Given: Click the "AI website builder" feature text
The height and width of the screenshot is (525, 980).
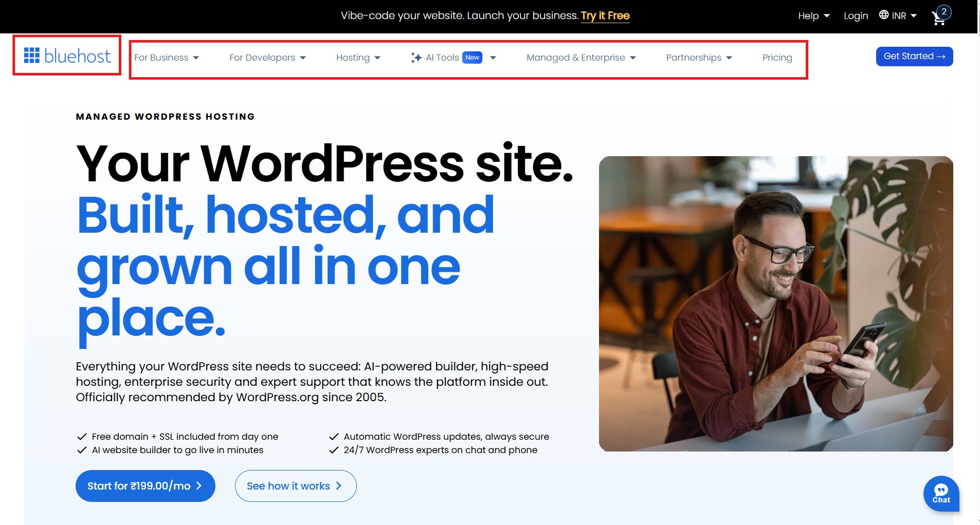Looking at the screenshot, I should click(177, 450).
